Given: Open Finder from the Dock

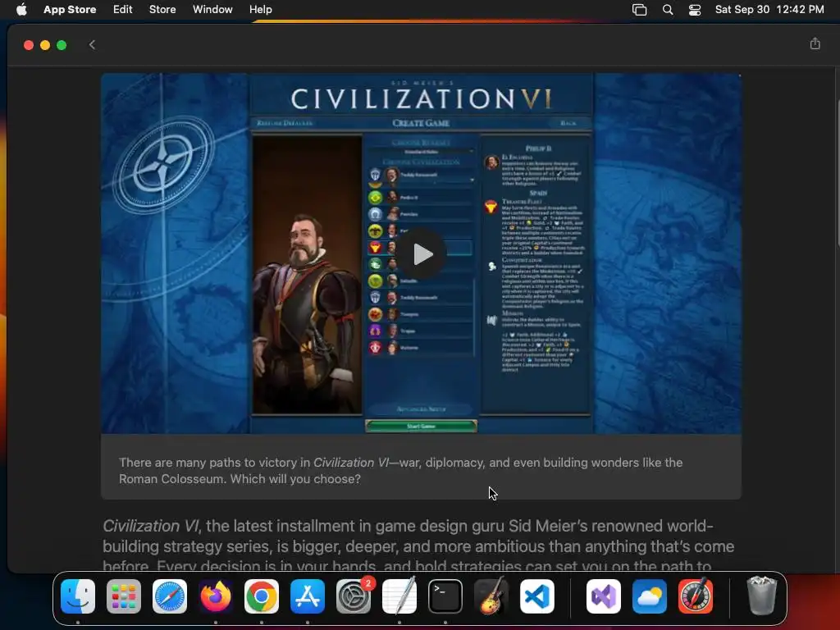Looking at the screenshot, I should [x=78, y=596].
